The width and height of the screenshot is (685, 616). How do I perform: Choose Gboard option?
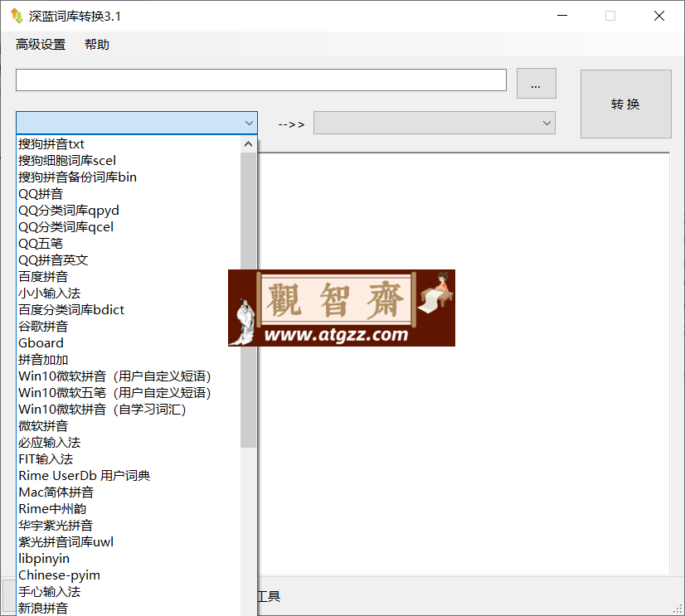click(x=129, y=343)
